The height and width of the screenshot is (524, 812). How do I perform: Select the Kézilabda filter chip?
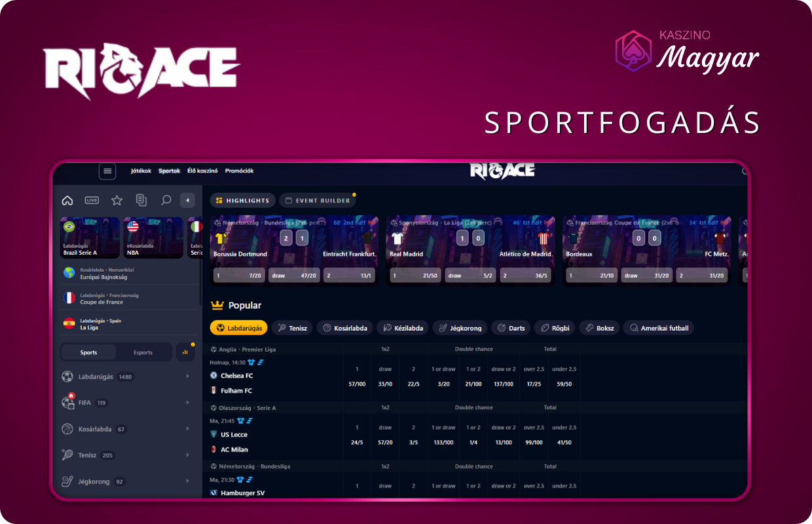403,328
